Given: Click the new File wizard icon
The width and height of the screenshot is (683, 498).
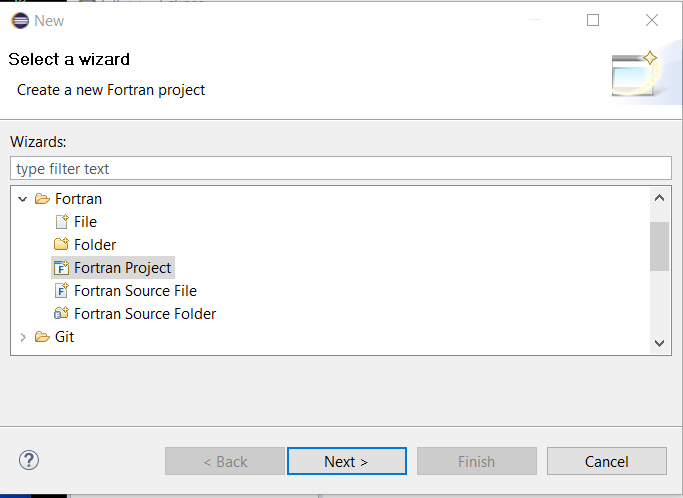Looking at the screenshot, I should point(62,222).
